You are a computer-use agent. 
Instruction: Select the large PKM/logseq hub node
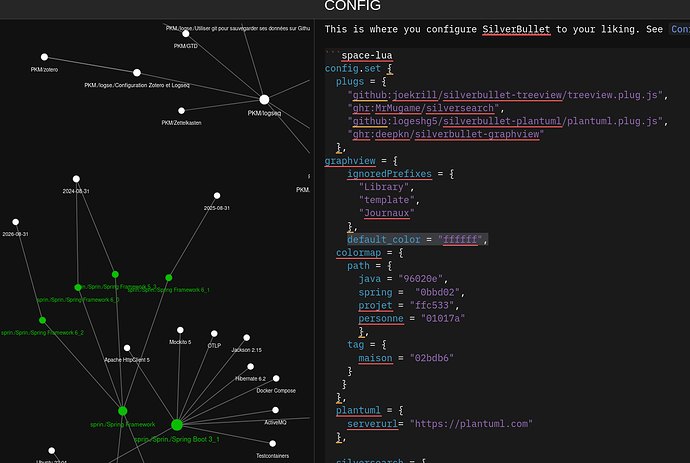264,99
